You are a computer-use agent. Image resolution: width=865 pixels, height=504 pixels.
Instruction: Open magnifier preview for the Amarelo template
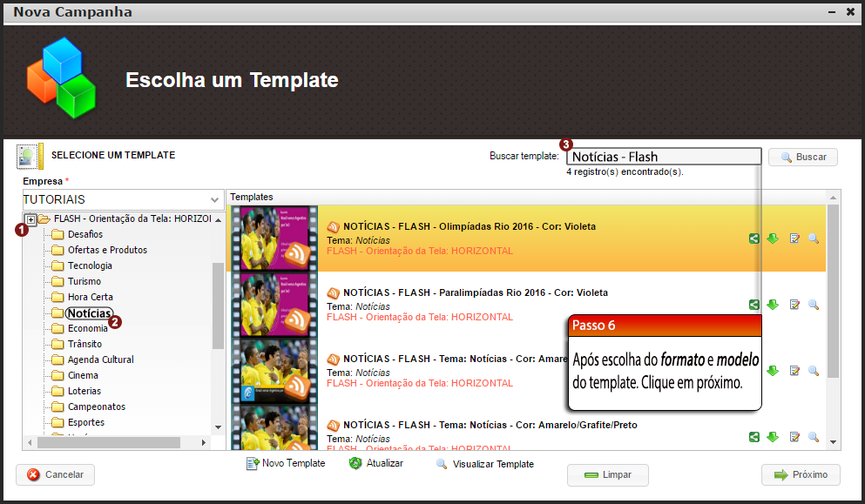[814, 370]
